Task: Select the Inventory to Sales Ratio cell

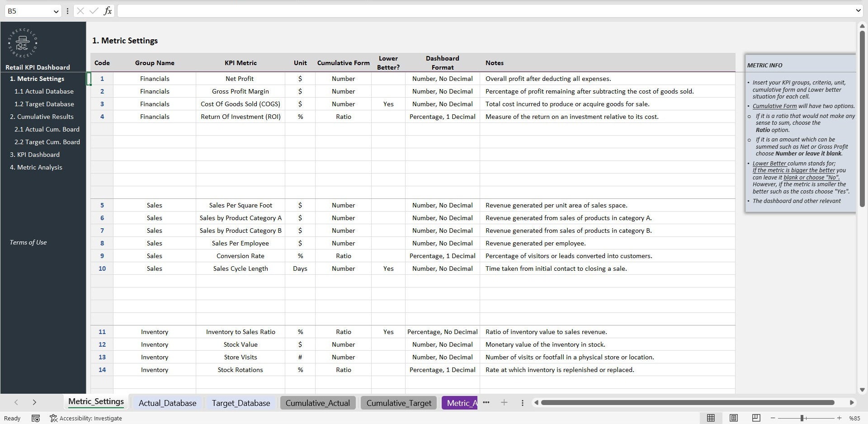Action: click(240, 332)
